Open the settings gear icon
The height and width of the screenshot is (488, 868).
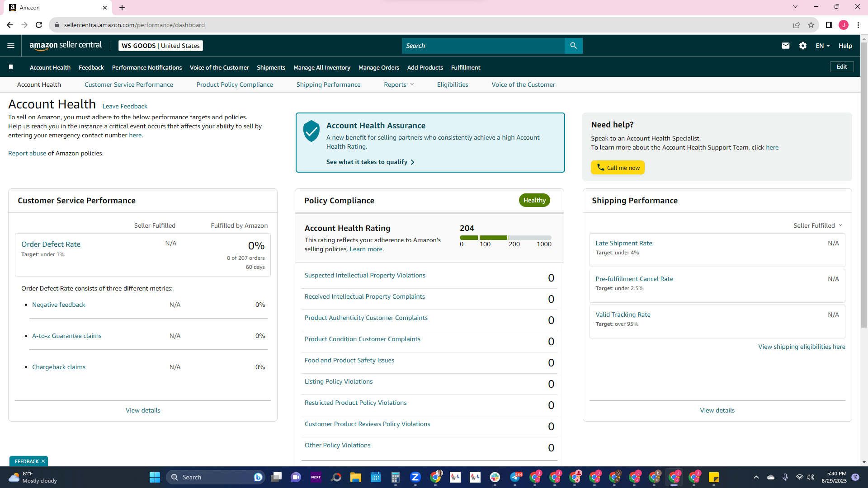(x=803, y=46)
